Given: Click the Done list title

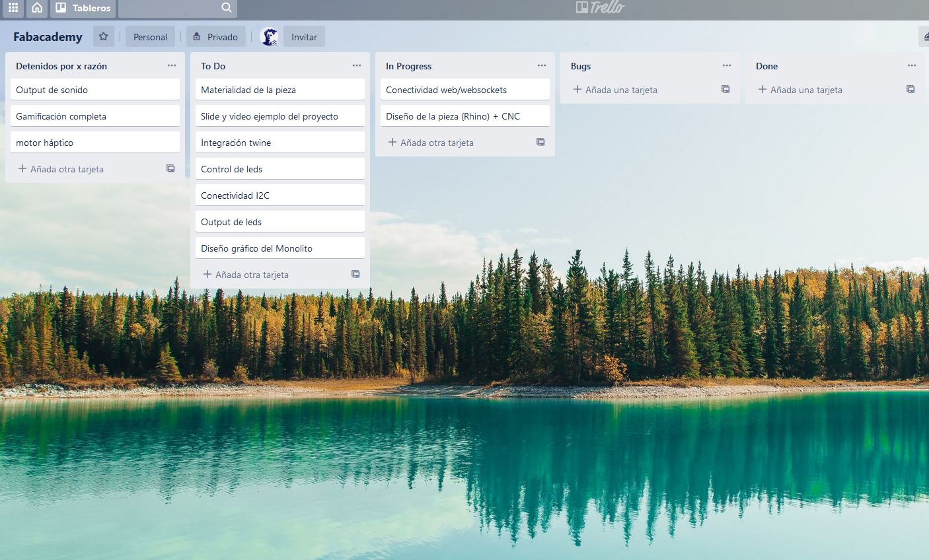Looking at the screenshot, I should [767, 66].
